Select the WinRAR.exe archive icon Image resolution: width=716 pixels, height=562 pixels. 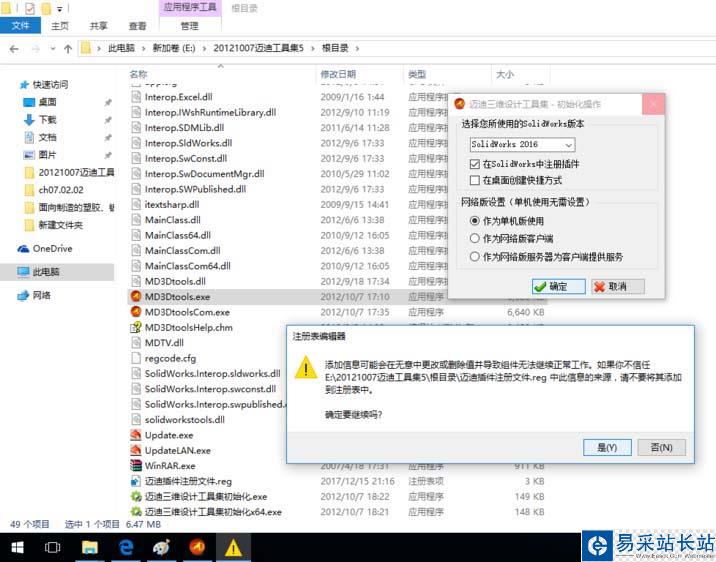coord(136,466)
